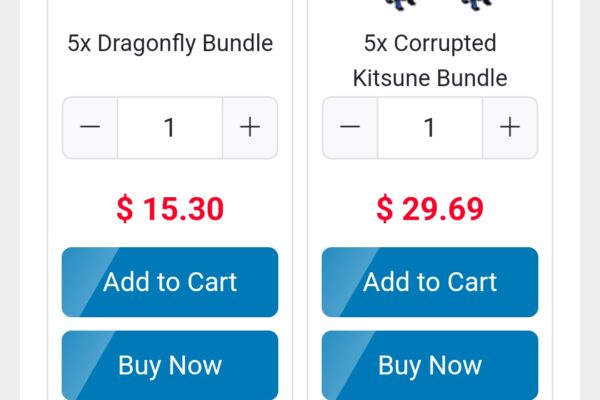
Task: Click the $ 29.69 price label
Action: click(430, 209)
